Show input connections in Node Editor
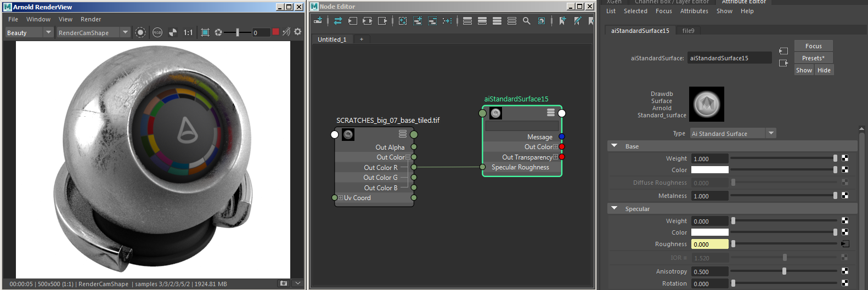This screenshot has width=868, height=290. point(353,21)
